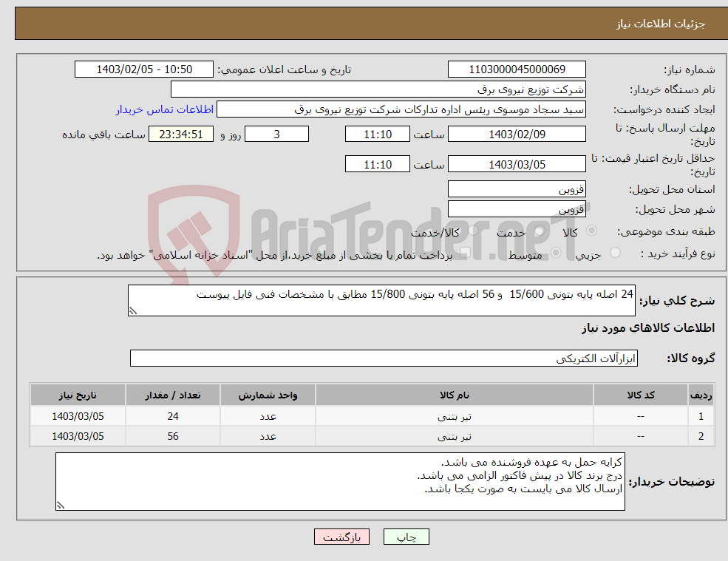Click date 1403/03/05 in row 1

[78, 416]
